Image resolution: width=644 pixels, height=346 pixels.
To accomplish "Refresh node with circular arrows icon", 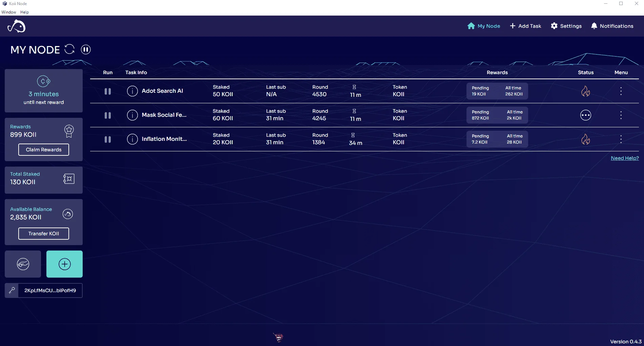I will click(69, 49).
